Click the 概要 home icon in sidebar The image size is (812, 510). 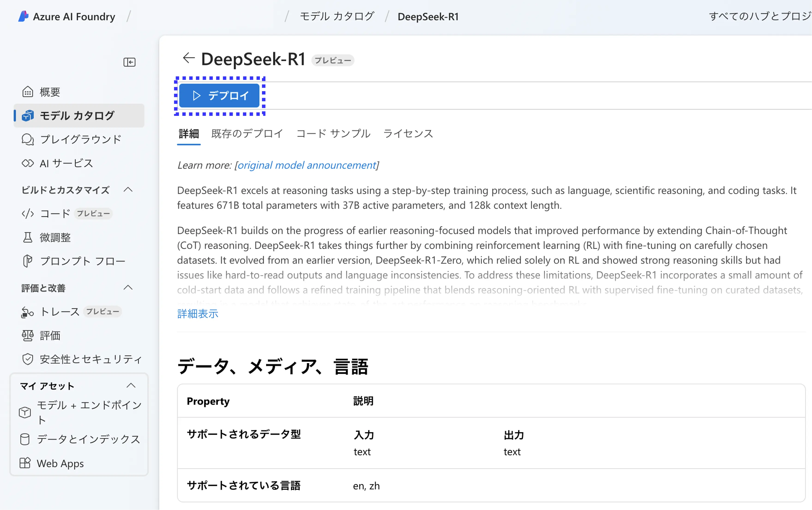tap(28, 92)
